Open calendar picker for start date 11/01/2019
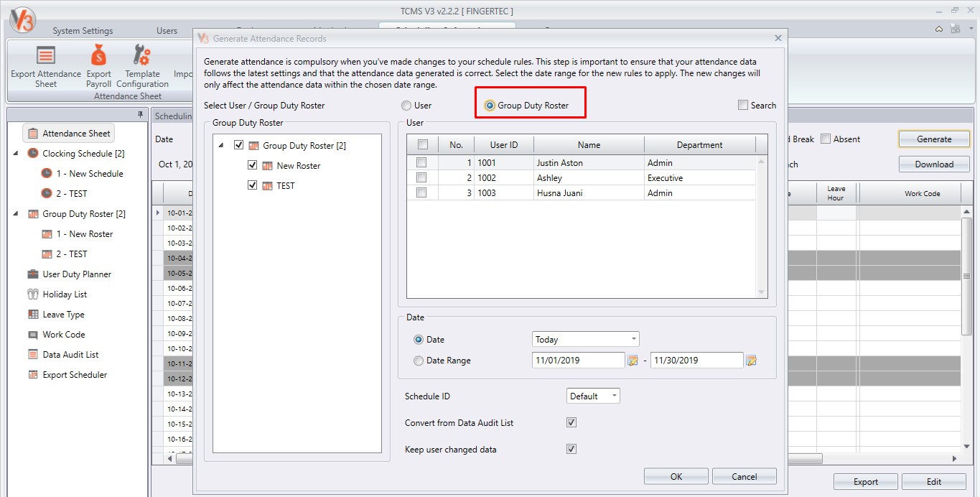 [633, 361]
